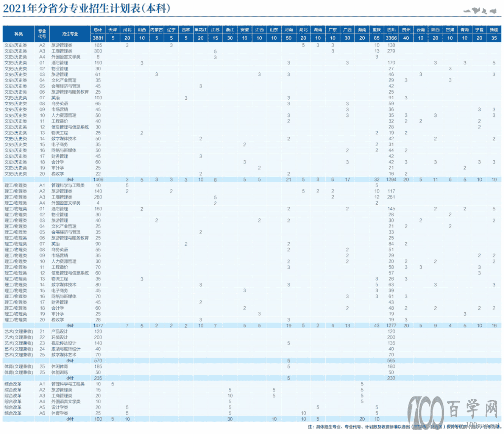The width and height of the screenshot is (504, 434).
Task: Select the 服装与服饰设计 major row
Action: pyautogui.click(x=252, y=349)
